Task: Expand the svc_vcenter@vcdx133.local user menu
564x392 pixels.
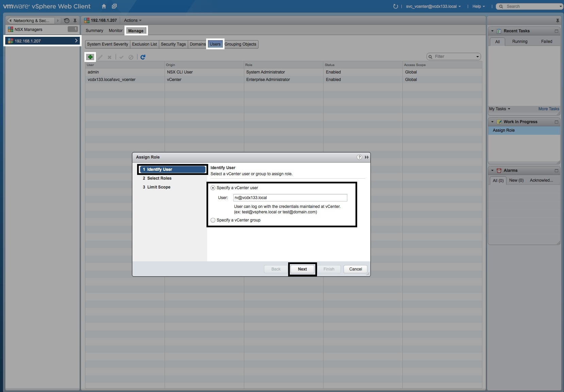Action: point(433,6)
